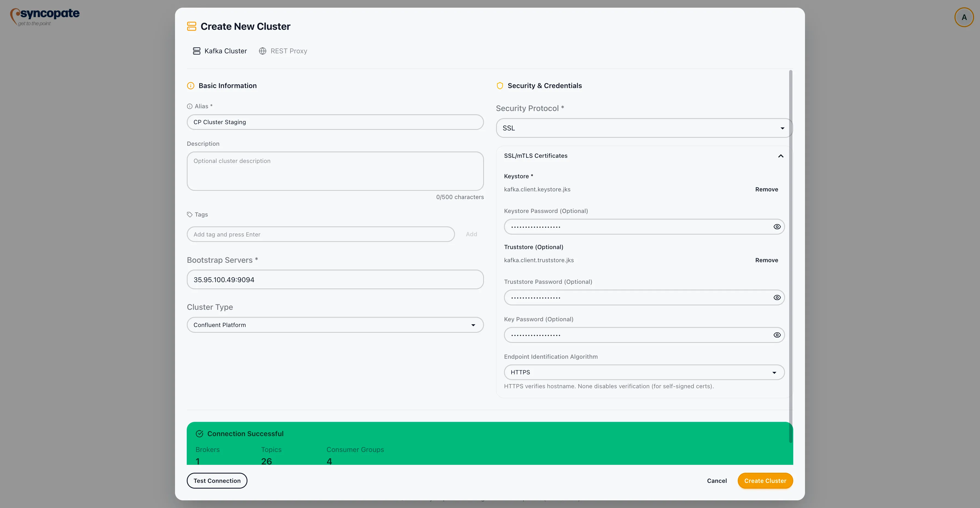This screenshot has height=508, width=980.
Task: Click the Create New Cluster server icon
Action: 192,26
